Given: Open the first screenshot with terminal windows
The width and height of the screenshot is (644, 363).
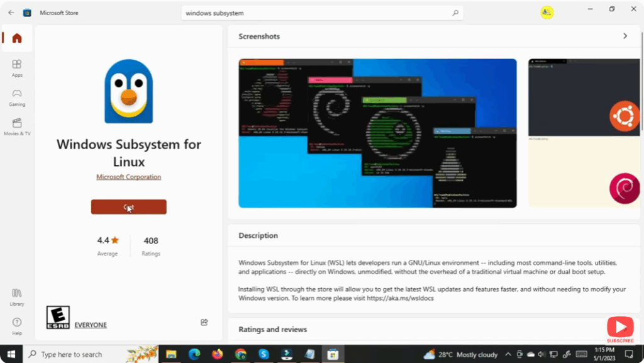Looking at the screenshot, I should (377, 133).
